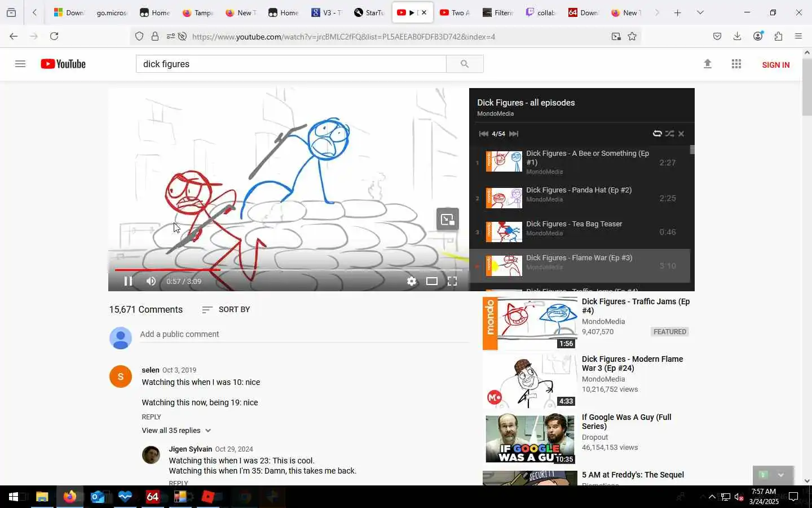
Task: Open player settings gear
Action: point(412,281)
